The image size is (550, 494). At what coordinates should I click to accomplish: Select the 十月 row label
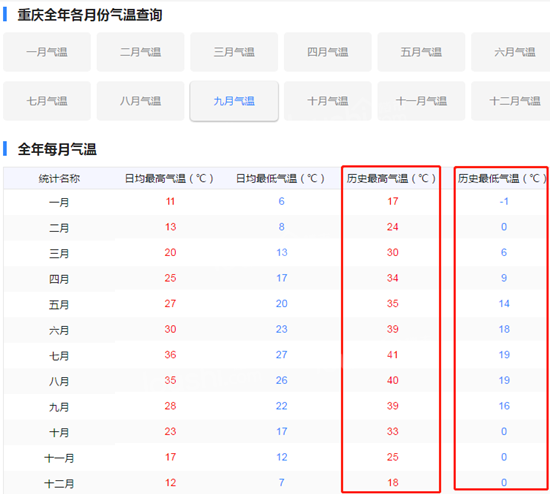pos(59,433)
